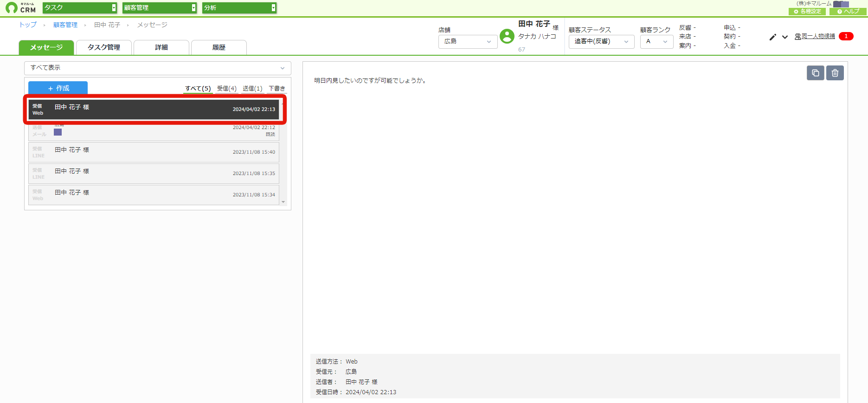868x403 pixels.
Task: Select LINE message dated 2023/11/08 15:40
Action: pyautogui.click(x=154, y=152)
